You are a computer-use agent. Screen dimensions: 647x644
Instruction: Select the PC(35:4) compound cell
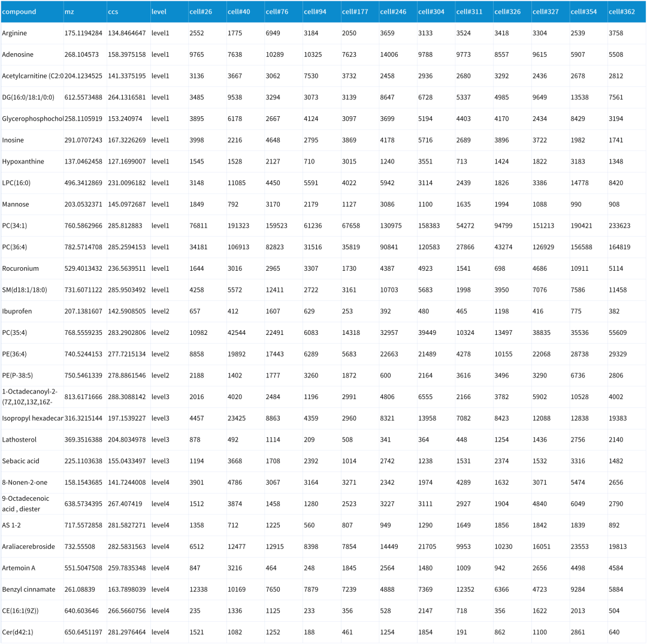[32, 332]
